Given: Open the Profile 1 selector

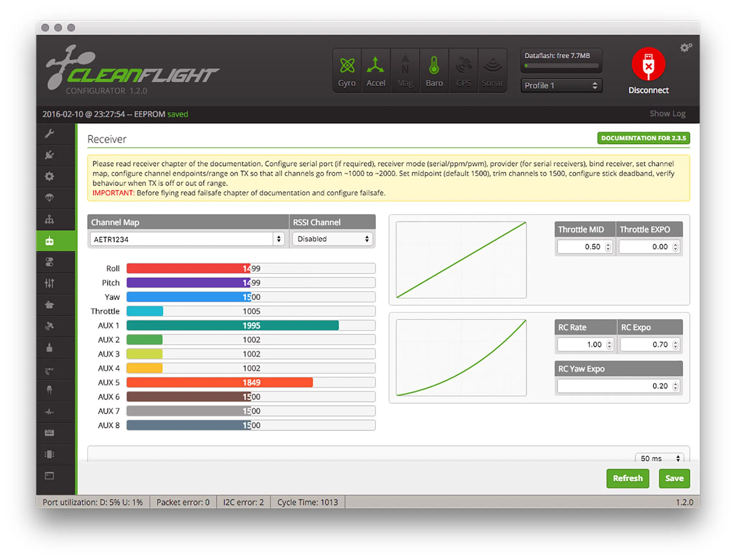Looking at the screenshot, I should click(561, 85).
